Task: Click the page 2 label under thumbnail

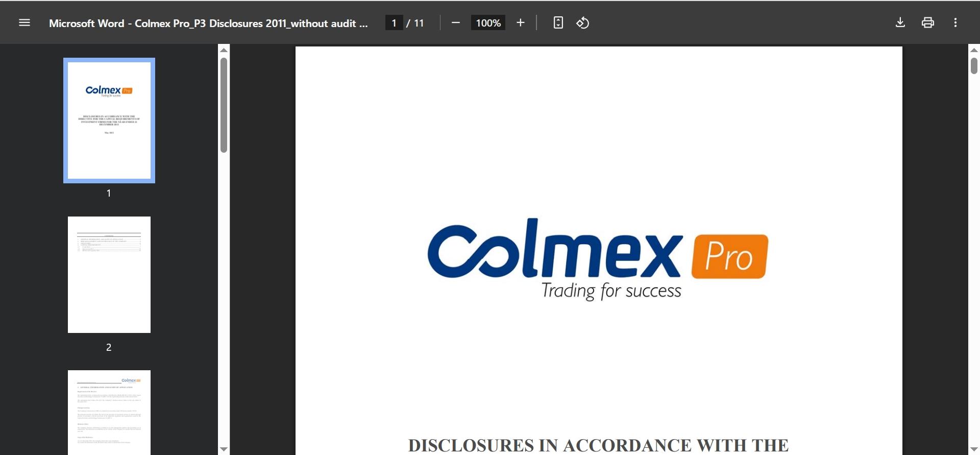Action: point(109,347)
